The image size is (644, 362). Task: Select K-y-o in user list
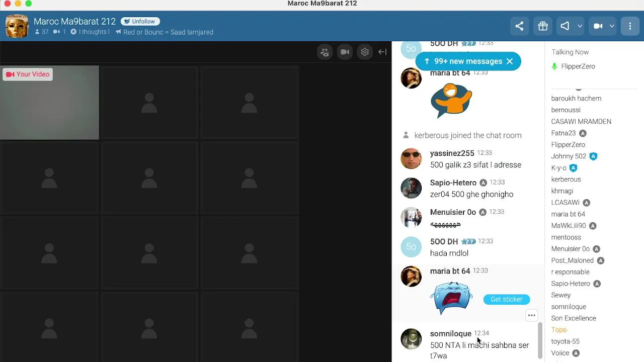[558, 168]
